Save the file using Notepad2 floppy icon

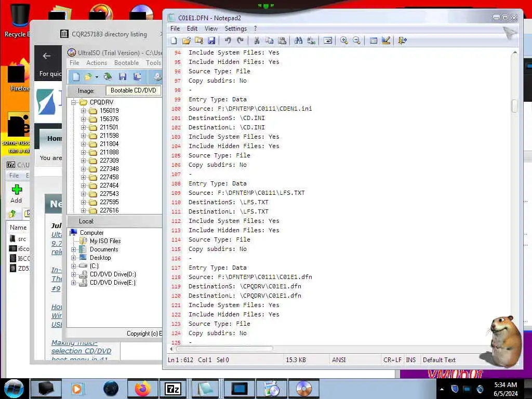tap(211, 41)
